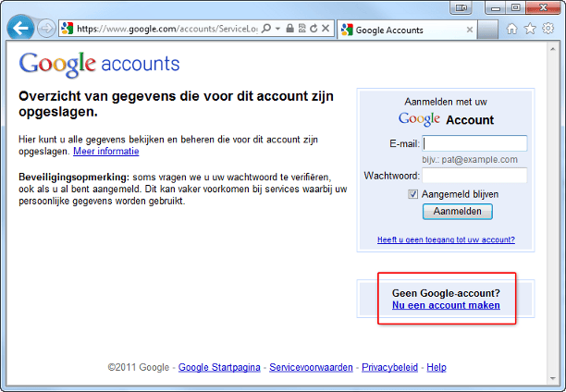566x392 pixels.
Task: Click the Google accounts logo
Action: (99, 64)
